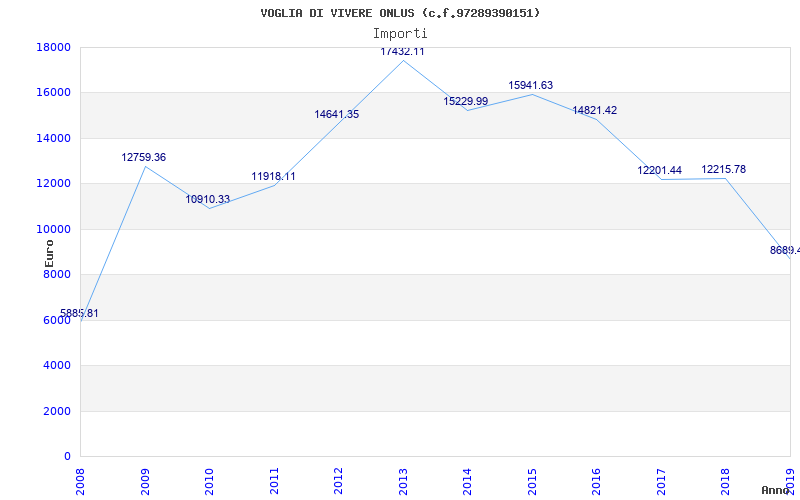The height and width of the screenshot is (500, 800).
Task: Click the Importi subtitle
Action: click(x=400, y=34)
